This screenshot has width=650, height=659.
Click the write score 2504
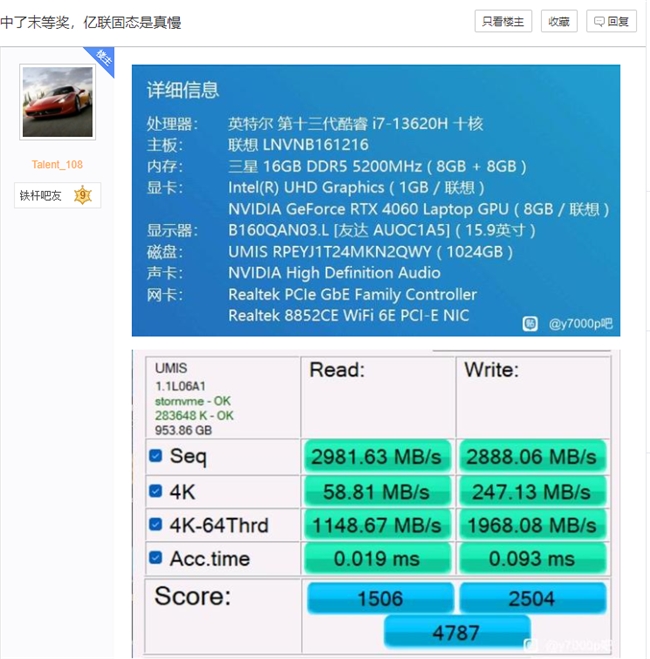tap(532, 598)
